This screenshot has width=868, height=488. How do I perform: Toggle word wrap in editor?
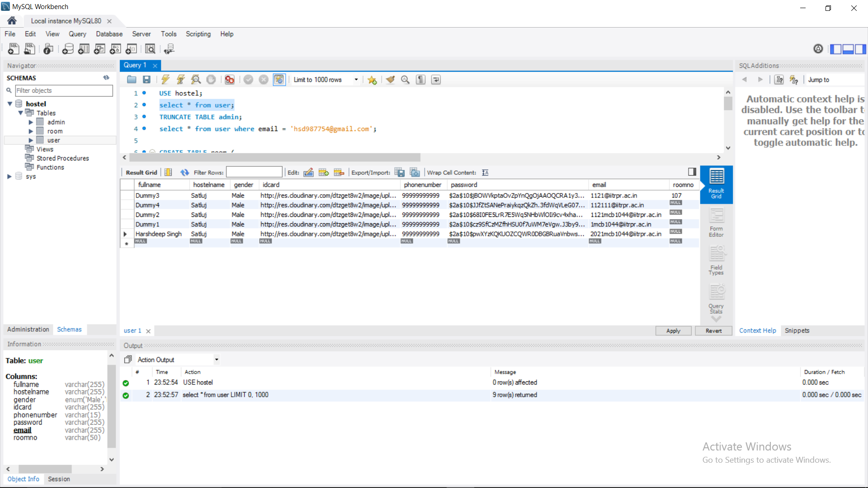[436, 80]
